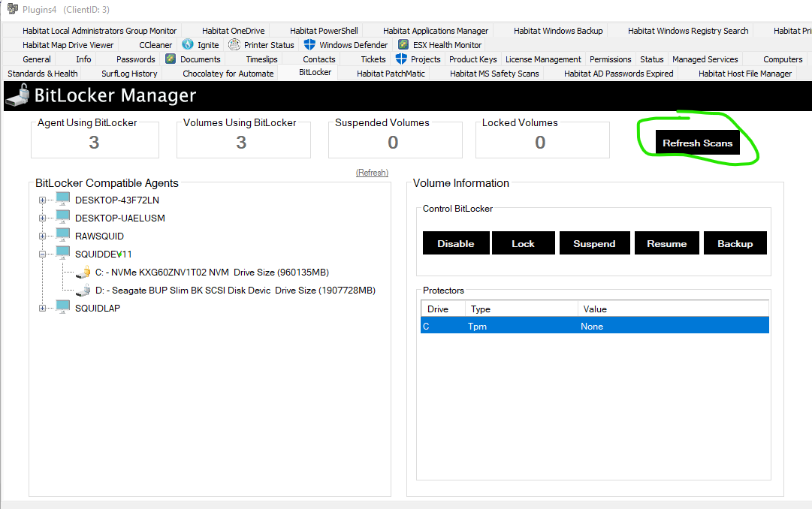812x509 pixels.
Task: Click the Documents tab icon
Action: (169, 59)
